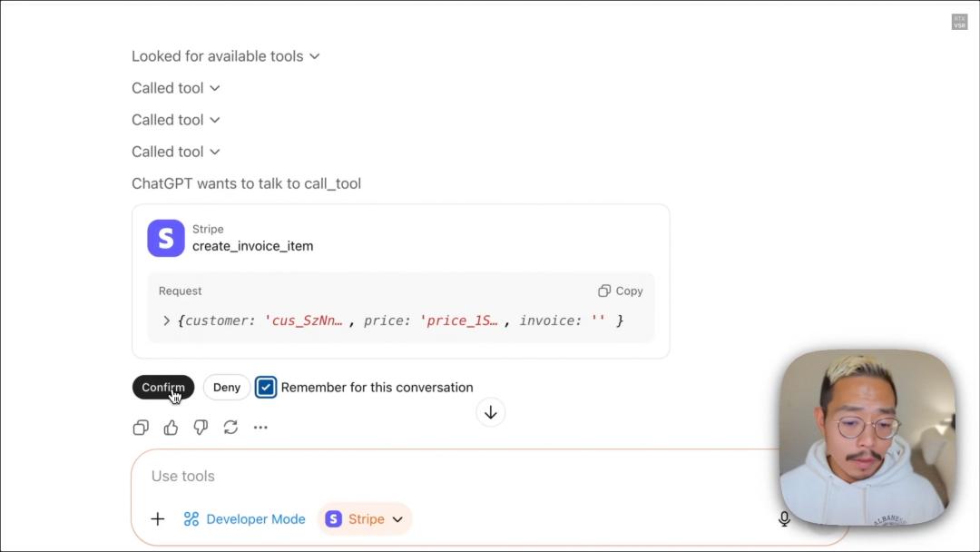Click the microphone dictation icon
Screen dimensions: 980x552
click(x=784, y=519)
